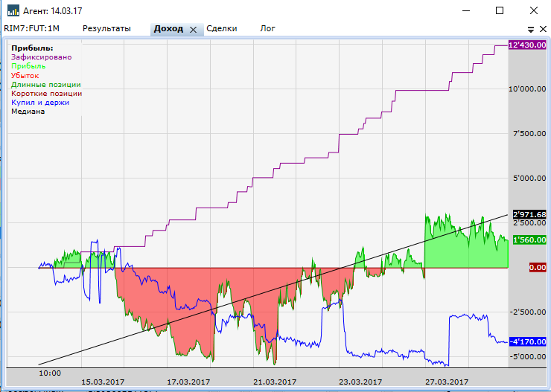Image resolution: width=551 pixels, height=392 pixels.
Task: Toggle the Зафиксировано legend entry
Action: pyautogui.click(x=42, y=57)
